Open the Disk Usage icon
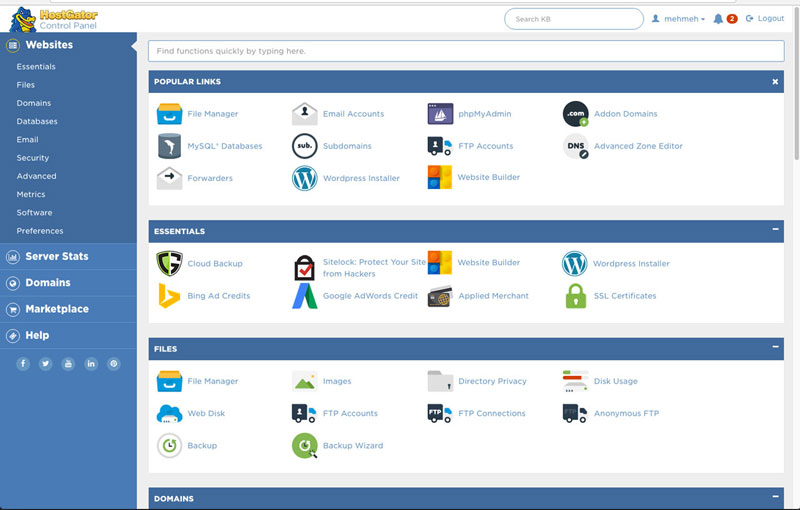Image resolution: width=800 pixels, height=510 pixels. (576, 381)
